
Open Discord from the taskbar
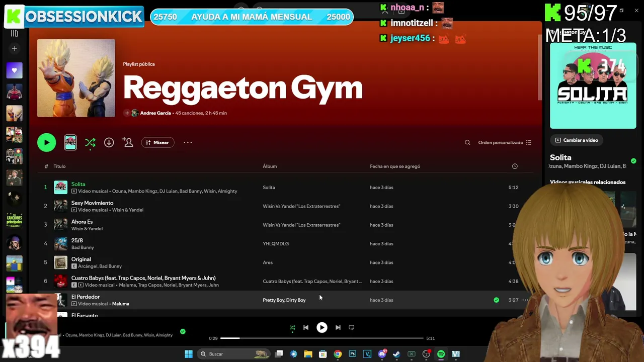[382, 354]
